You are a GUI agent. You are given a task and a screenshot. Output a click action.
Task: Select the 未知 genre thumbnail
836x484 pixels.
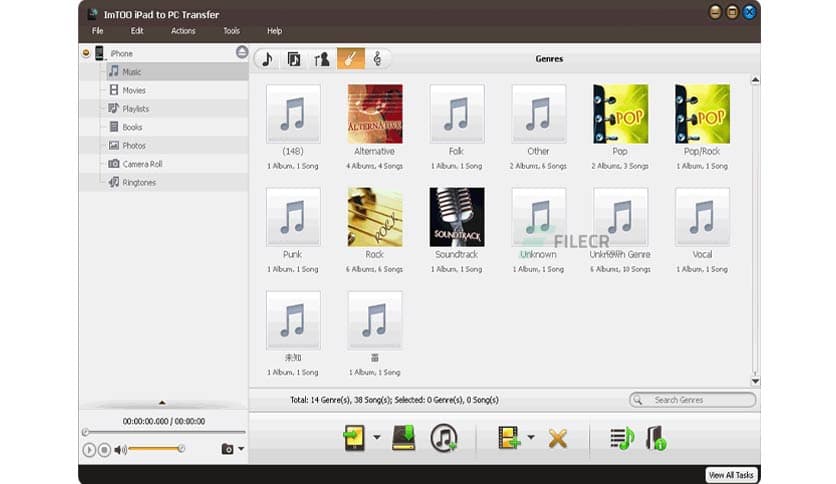click(293, 320)
